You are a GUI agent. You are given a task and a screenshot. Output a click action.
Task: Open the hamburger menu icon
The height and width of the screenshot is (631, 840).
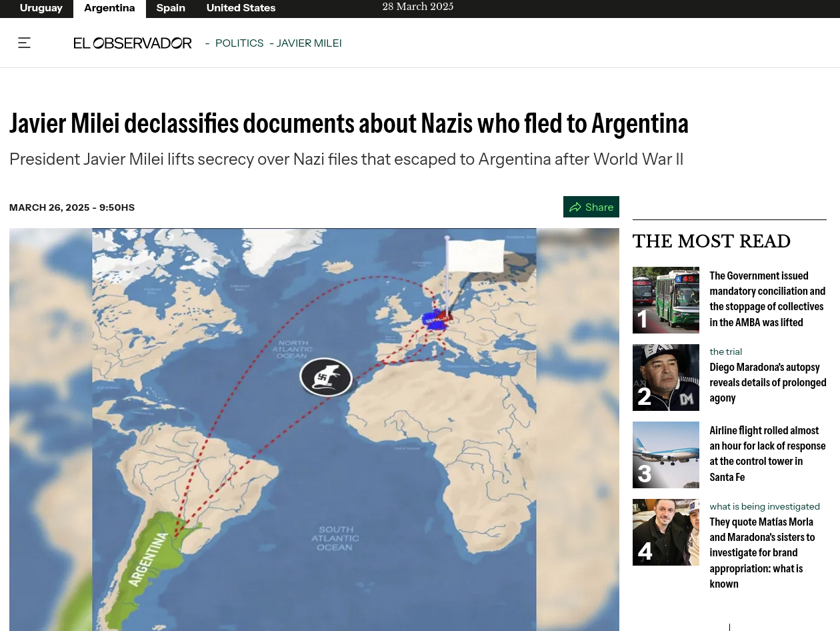pyautogui.click(x=24, y=43)
